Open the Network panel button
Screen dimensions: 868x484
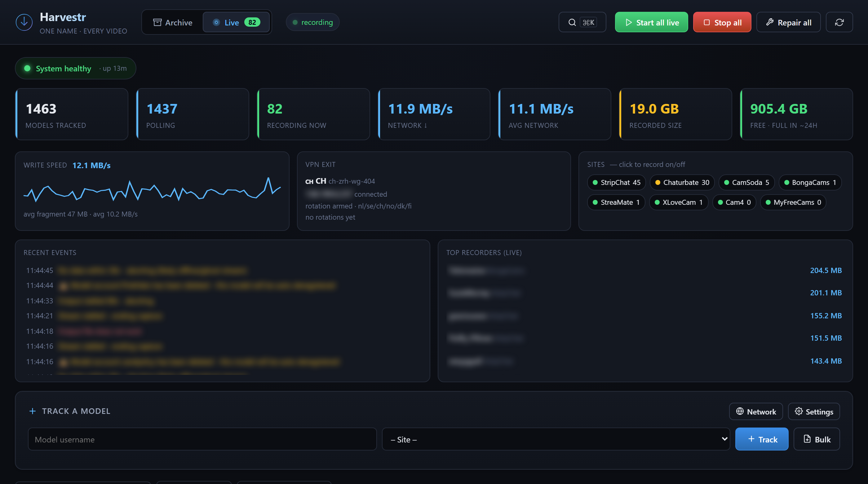[x=756, y=411]
